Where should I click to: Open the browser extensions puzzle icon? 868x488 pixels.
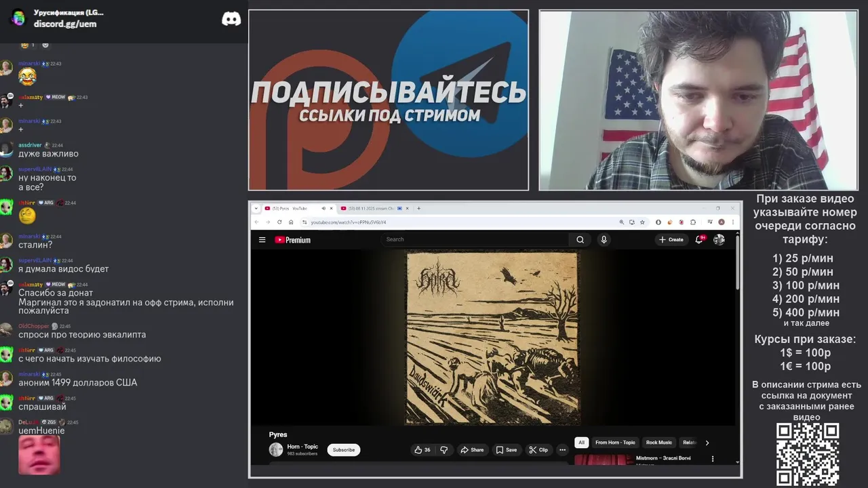pos(693,222)
